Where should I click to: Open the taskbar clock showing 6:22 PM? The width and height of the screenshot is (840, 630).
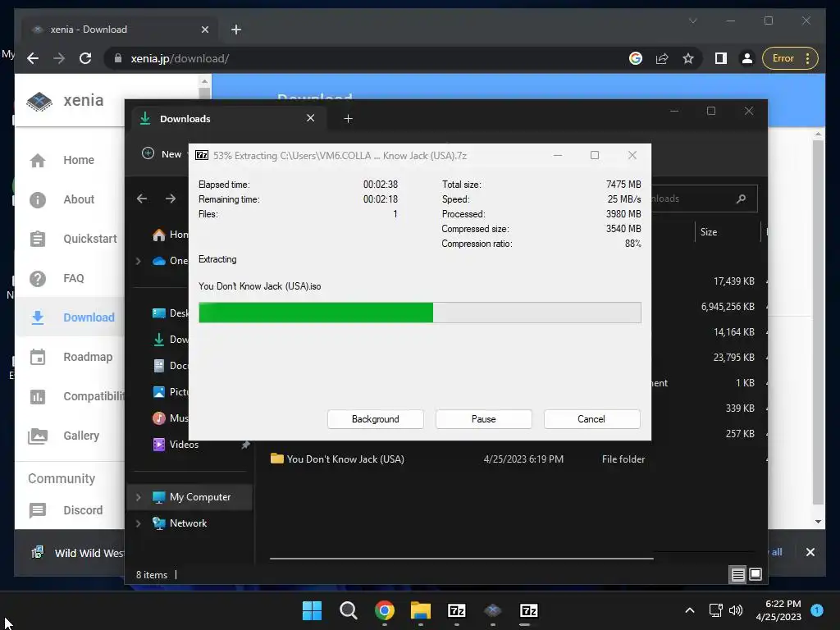click(x=778, y=610)
